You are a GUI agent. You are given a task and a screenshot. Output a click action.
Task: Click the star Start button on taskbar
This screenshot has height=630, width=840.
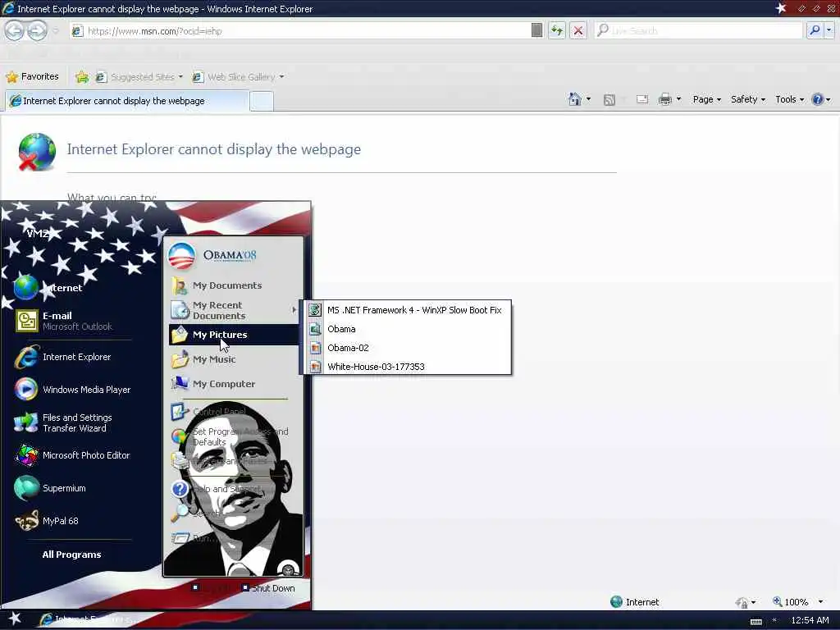point(15,619)
